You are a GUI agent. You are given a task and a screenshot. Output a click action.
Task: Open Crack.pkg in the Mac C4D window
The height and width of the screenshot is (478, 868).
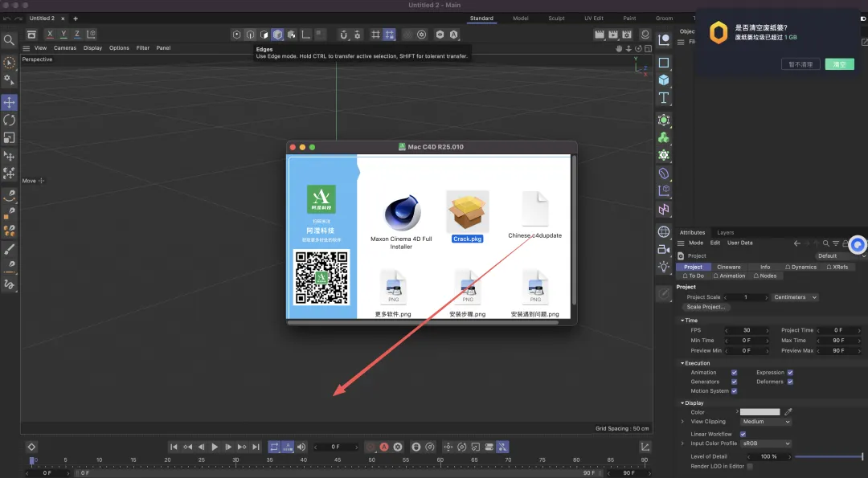coord(467,217)
